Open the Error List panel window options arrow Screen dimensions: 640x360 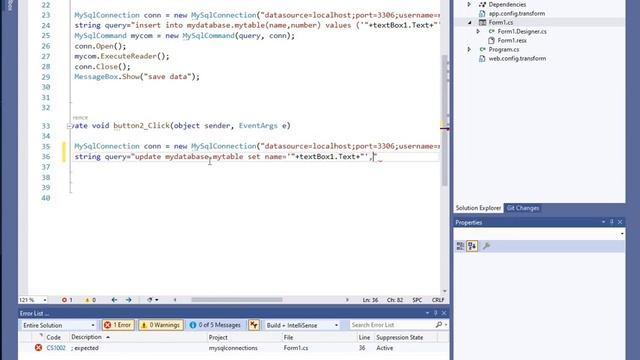(427, 313)
